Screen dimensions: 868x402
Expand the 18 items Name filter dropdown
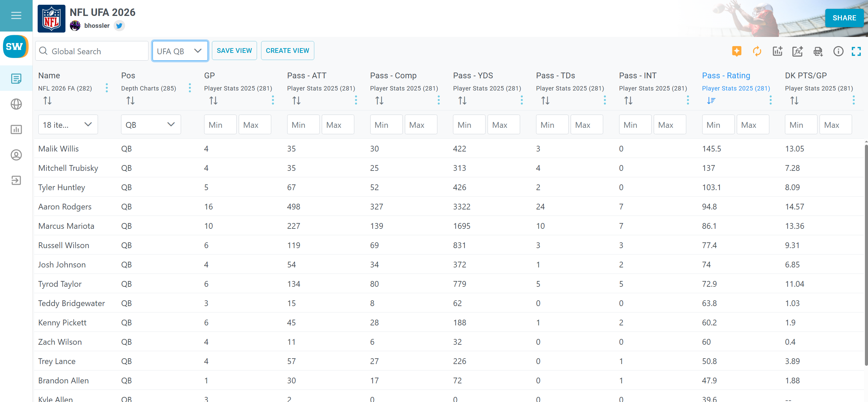tap(68, 125)
